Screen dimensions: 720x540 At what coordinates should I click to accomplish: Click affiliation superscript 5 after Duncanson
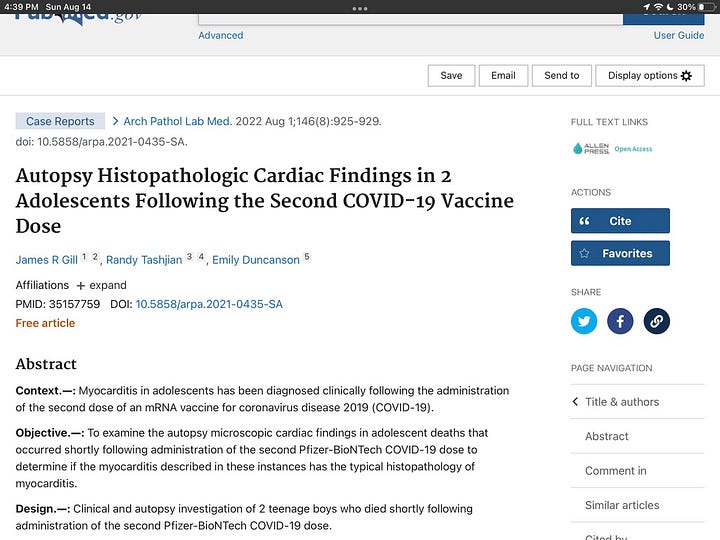[307, 256]
